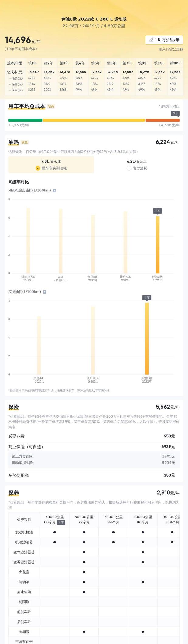Click the pencil edit icon beside 万公里/年
Screen dimensions: 188x644
pos(151,40)
